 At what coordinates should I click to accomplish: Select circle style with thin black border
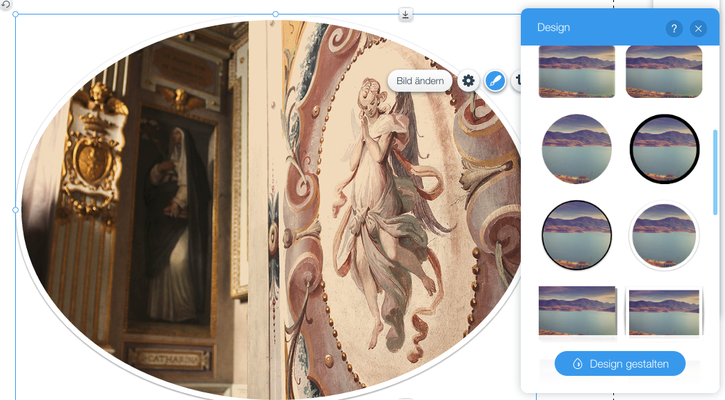[x=577, y=235]
